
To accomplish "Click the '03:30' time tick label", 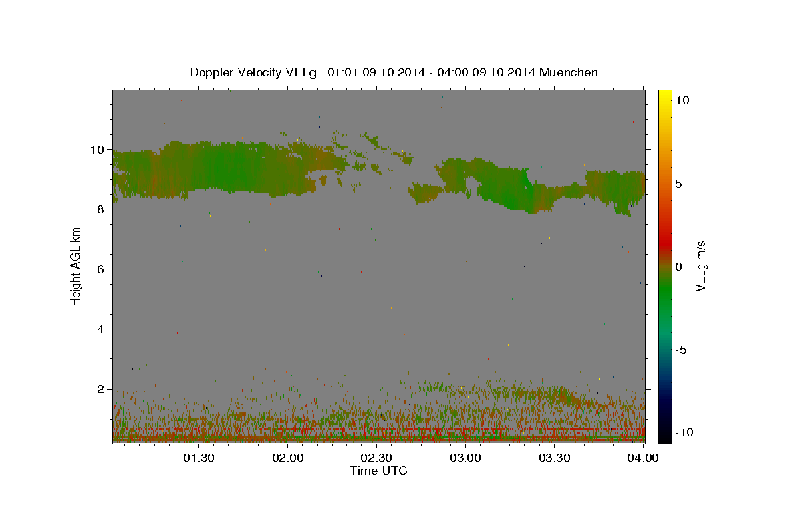I will (555, 458).
